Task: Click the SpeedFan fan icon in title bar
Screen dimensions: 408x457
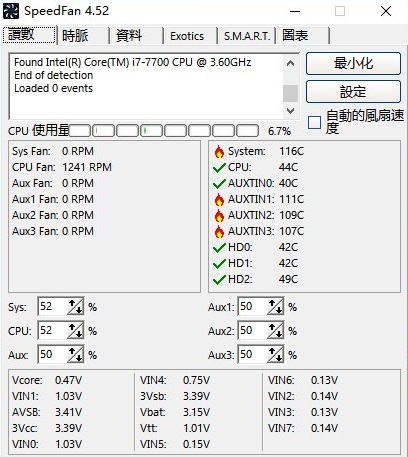Action: tap(11, 11)
